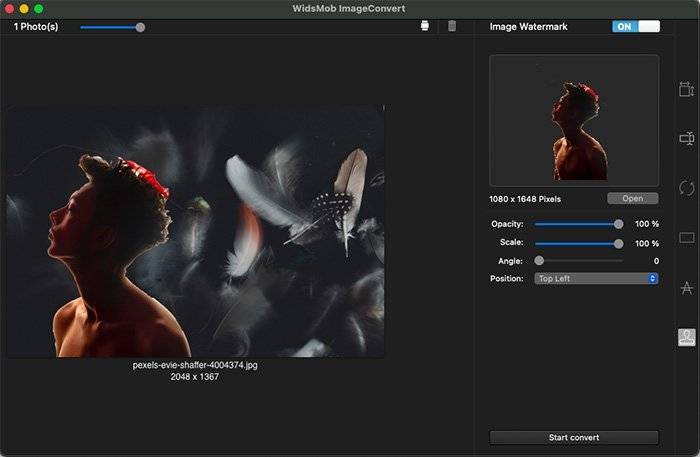Open the Resize tool in sidebar
The height and width of the screenshot is (457, 700).
pyautogui.click(x=686, y=90)
